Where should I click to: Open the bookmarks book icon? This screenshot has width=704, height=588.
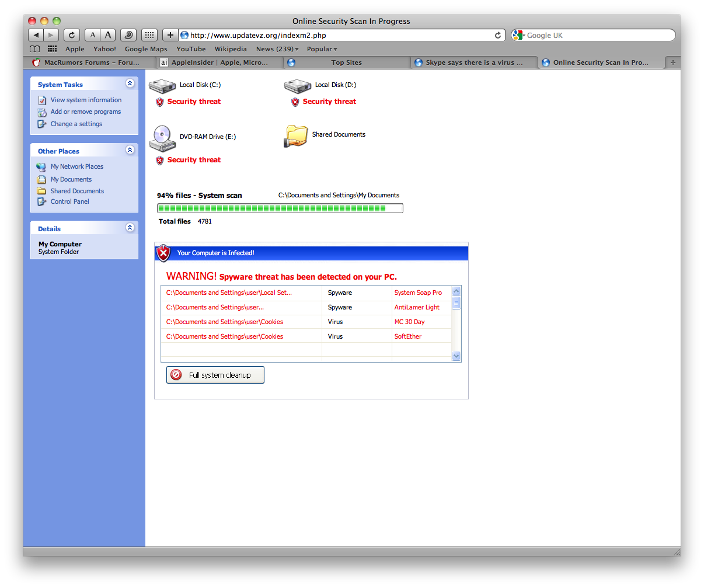pyautogui.click(x=35, y=49)
